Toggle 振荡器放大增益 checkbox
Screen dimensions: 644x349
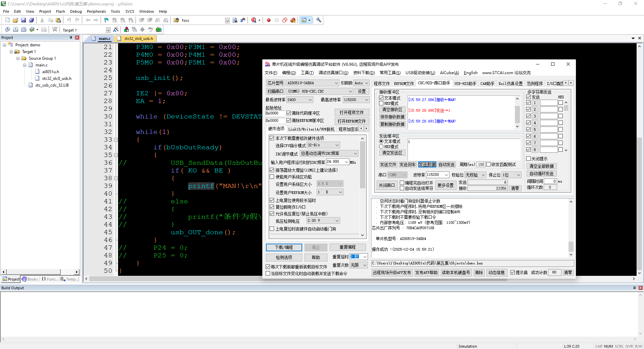pos(272,170)
